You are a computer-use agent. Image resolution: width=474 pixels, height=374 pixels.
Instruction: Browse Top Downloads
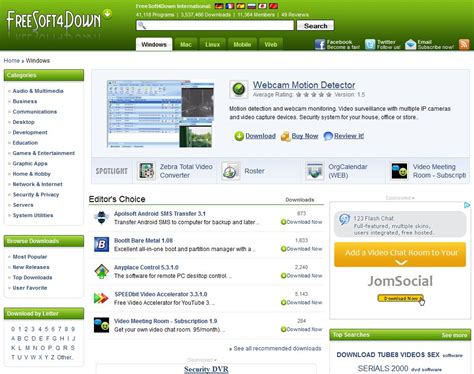32,277
